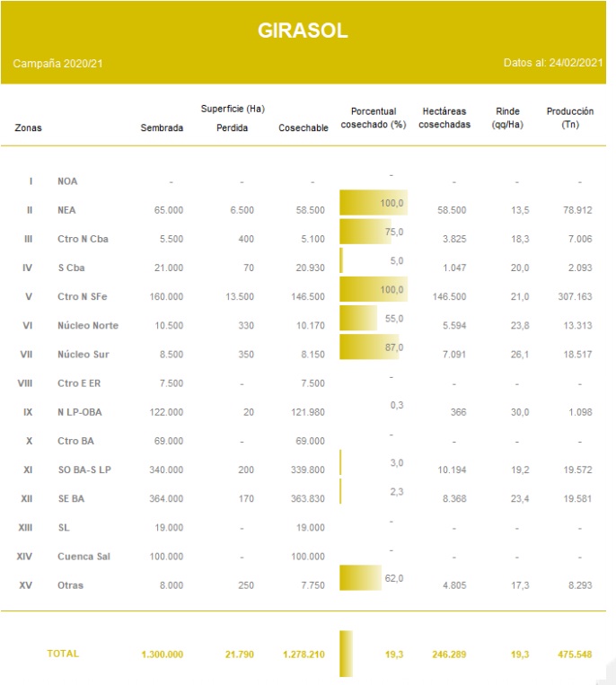Click the GIRASOL title in the header

pos(303,31)
